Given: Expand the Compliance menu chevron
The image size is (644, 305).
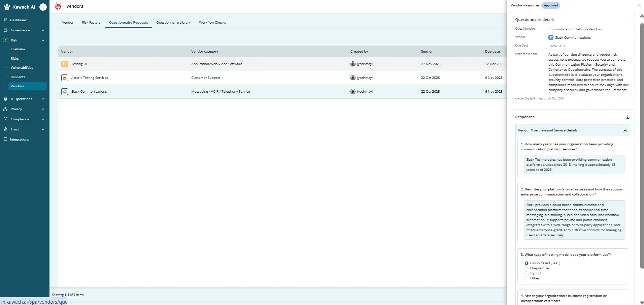Looking at the screenshot, I should 43,119.
